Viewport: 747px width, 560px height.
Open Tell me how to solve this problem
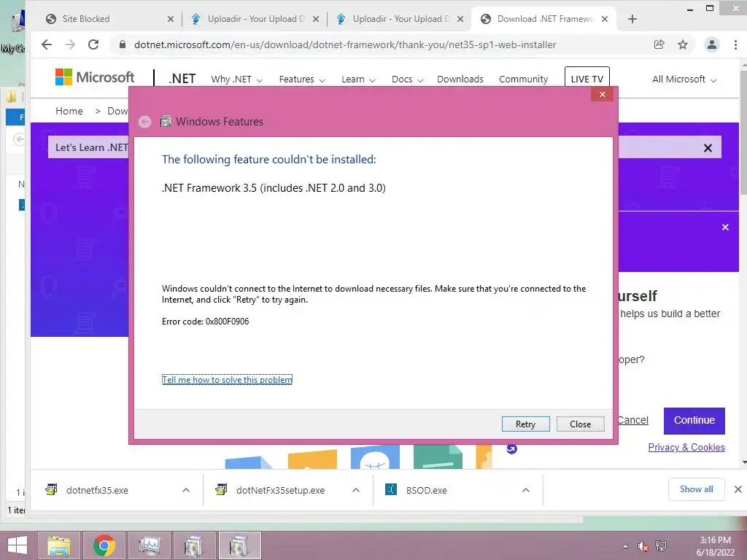click(x=228, y=379)
